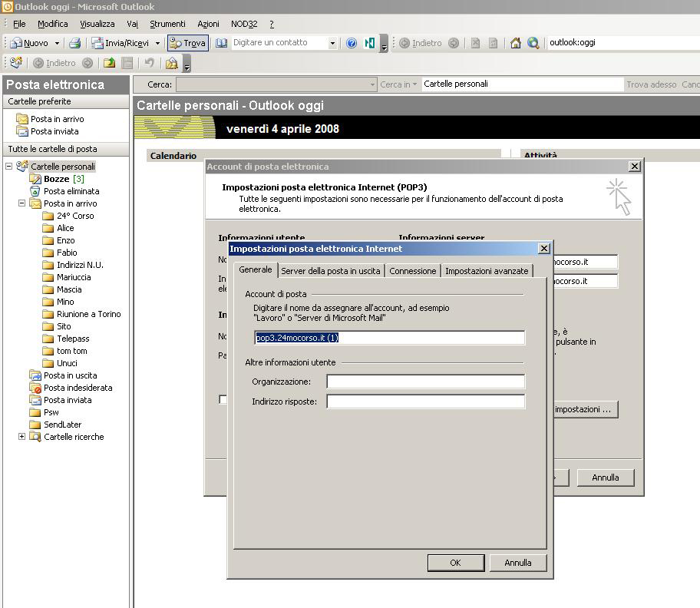Click the blue Help question-mark icon
The height and width of the screenshot is (608, 700).
[x=352, y=43]
